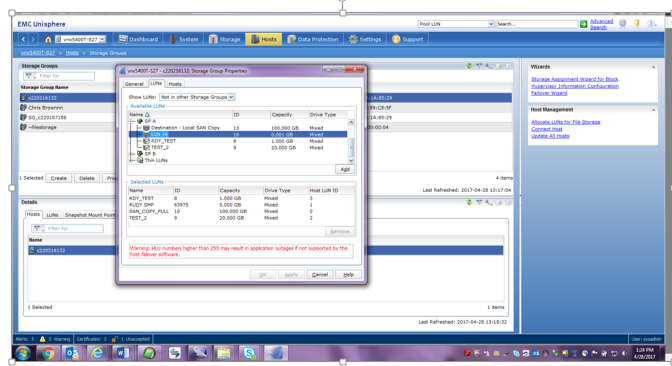Click the Certificates lock icon

[114, 339]
